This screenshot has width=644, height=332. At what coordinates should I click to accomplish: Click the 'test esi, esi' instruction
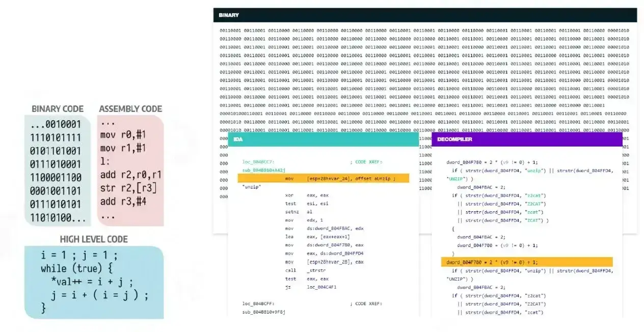[307, 203]
